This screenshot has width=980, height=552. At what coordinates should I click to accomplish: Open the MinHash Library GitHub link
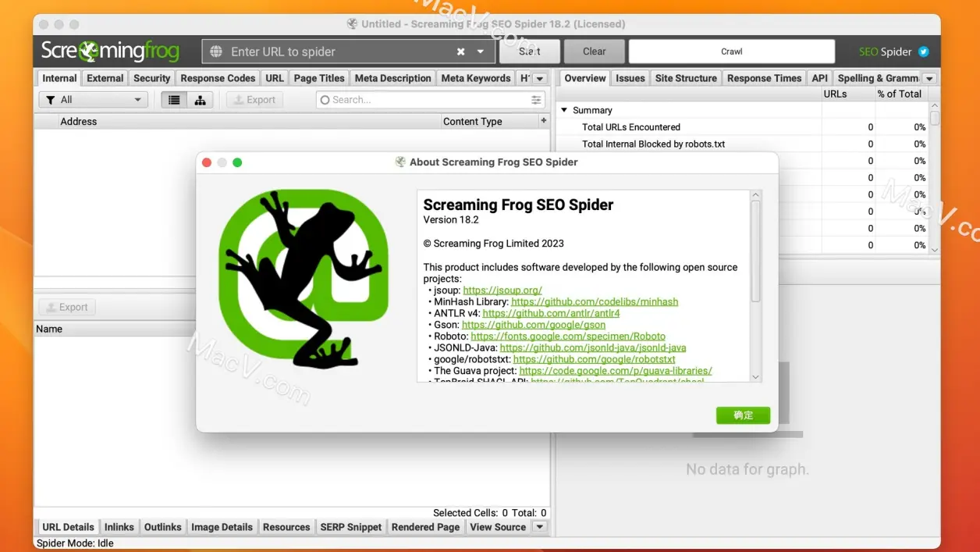click(x=595, y=301)
